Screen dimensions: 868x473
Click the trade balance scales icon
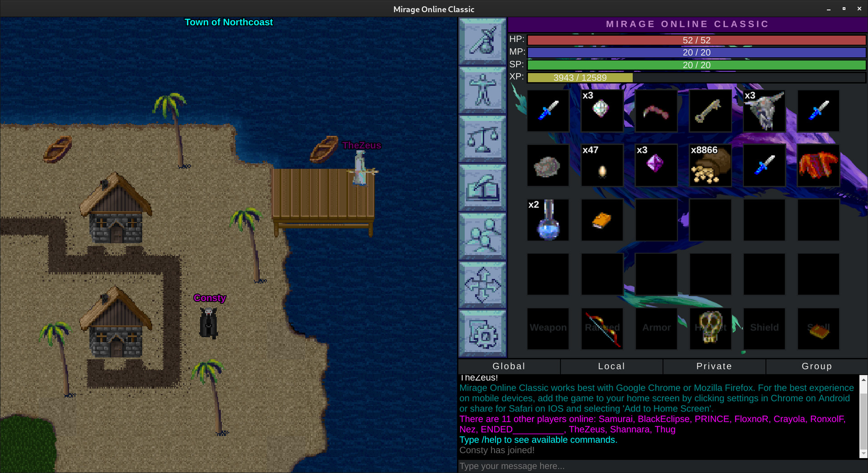[482, 139]
